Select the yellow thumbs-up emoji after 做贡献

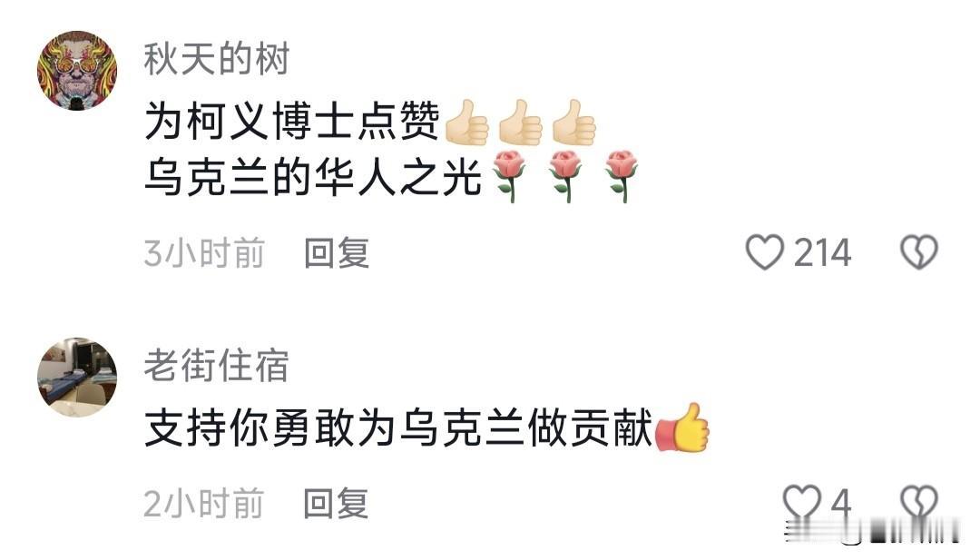(x=681, y=427)
